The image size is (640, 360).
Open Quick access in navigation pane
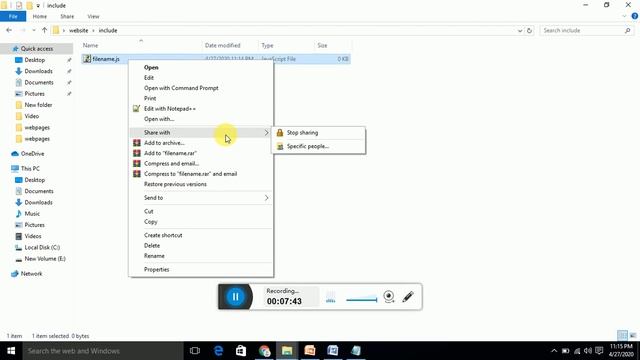click(x=36, y=49)
